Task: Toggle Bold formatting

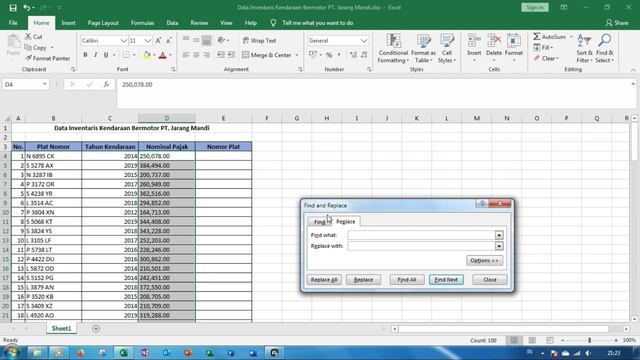Action: pyautogui.click(x=85, y=55)
